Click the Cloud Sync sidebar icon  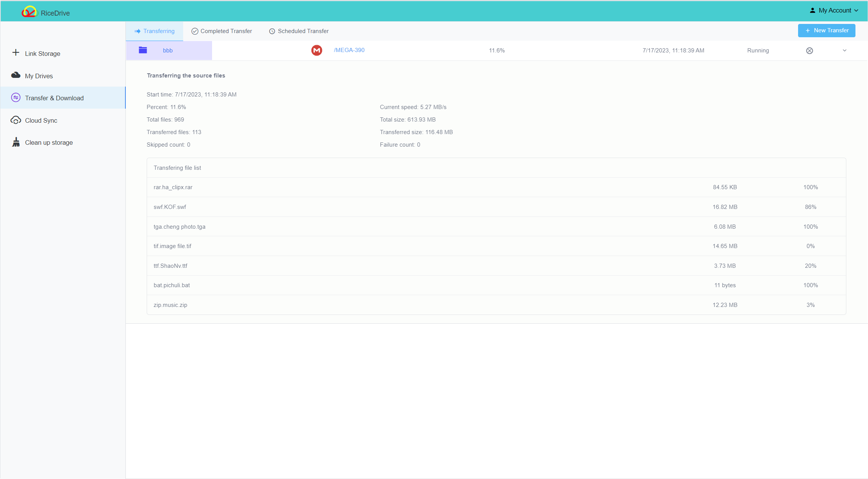(x=15, y=120)
